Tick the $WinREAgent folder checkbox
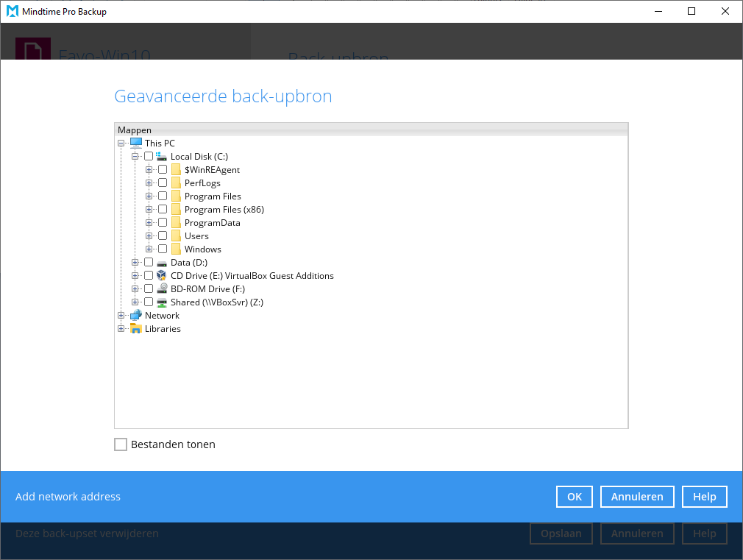Image resolution: width=743 pixels, height=560 pixels. tap(163, 169)
